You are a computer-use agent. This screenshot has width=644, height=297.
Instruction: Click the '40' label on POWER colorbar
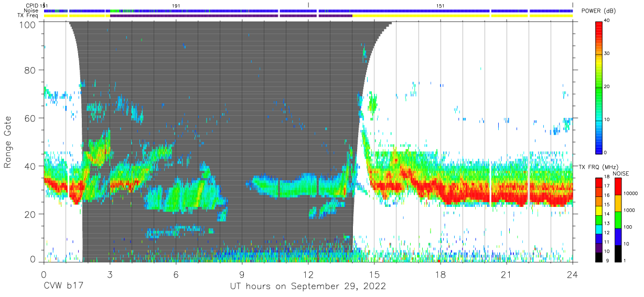(607, 21)
